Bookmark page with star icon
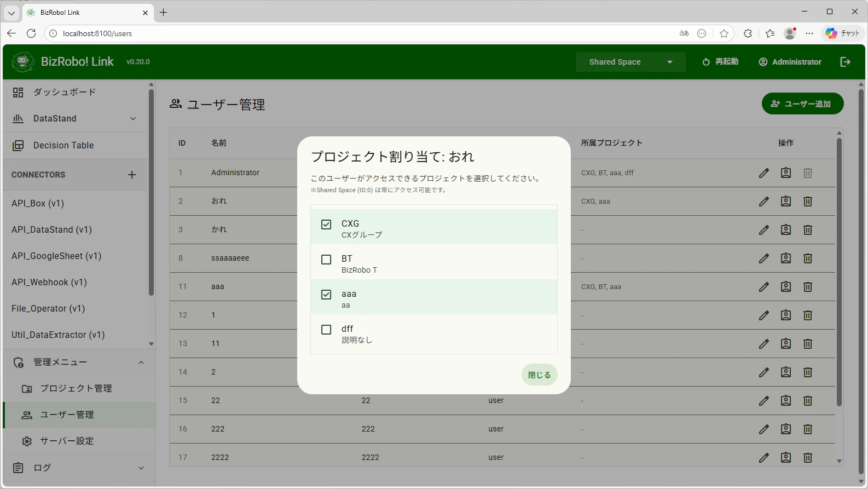The width and height of the screenshot is (868, 489). click(x=724, y=33)
